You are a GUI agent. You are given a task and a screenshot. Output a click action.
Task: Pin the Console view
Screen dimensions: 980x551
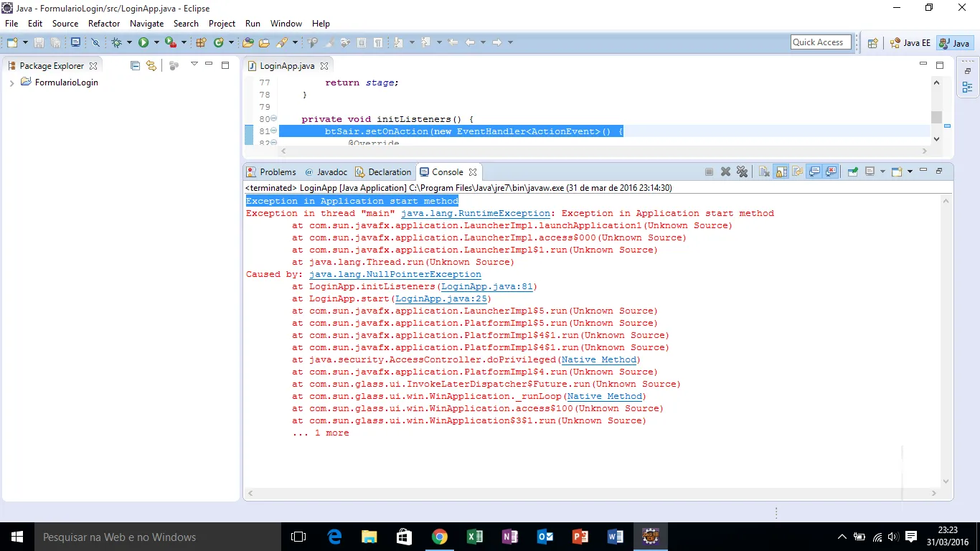pyautogui.click(x=852, y=172)
